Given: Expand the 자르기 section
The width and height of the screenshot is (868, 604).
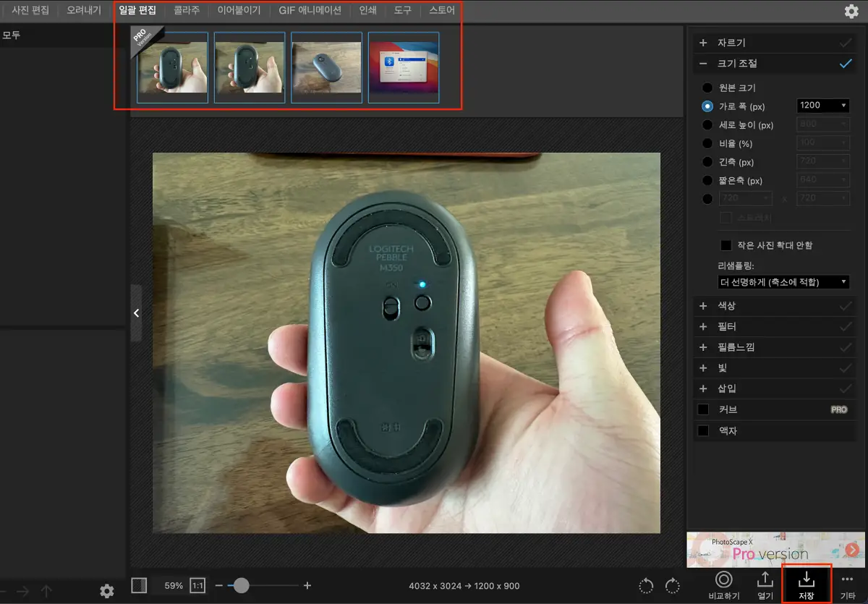Looking at the screenshot, I should click(x=703, y=43).
